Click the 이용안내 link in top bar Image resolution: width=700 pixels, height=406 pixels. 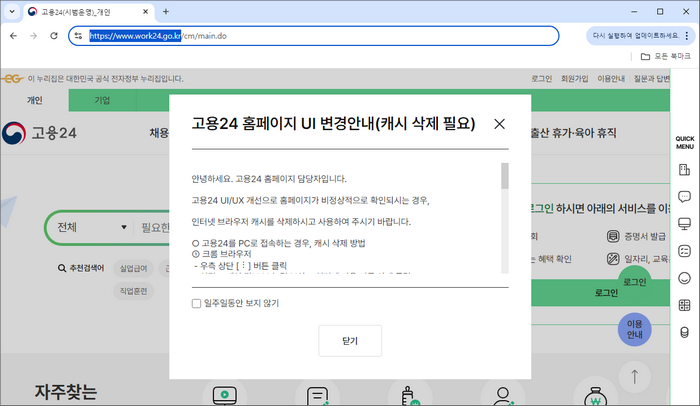click(x=611, y=79)
